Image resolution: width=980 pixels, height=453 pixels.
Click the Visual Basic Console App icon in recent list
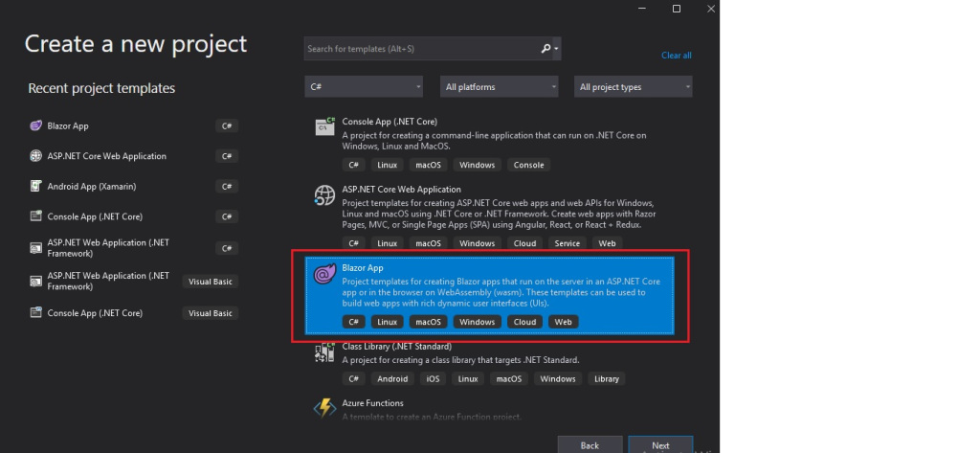point(36,312)
